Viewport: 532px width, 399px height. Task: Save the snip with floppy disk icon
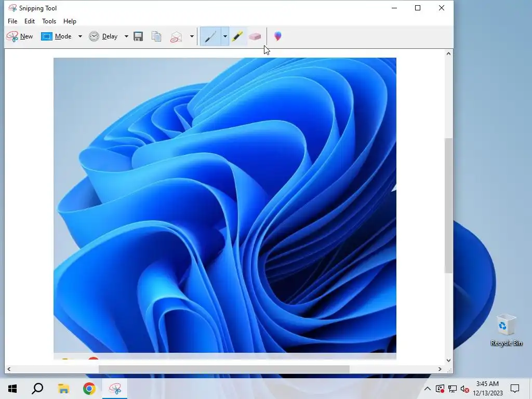tap(138, 36)
